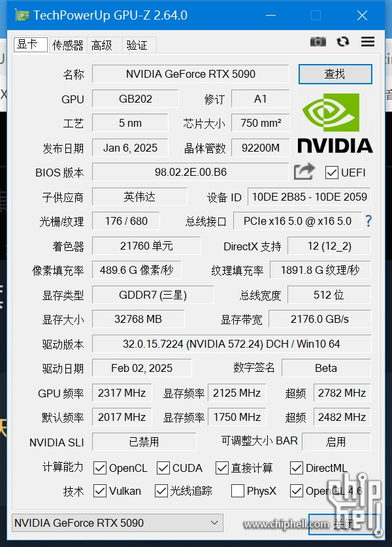Click the name field NVIDIA GeForce RTX 5090

point(190,74)
